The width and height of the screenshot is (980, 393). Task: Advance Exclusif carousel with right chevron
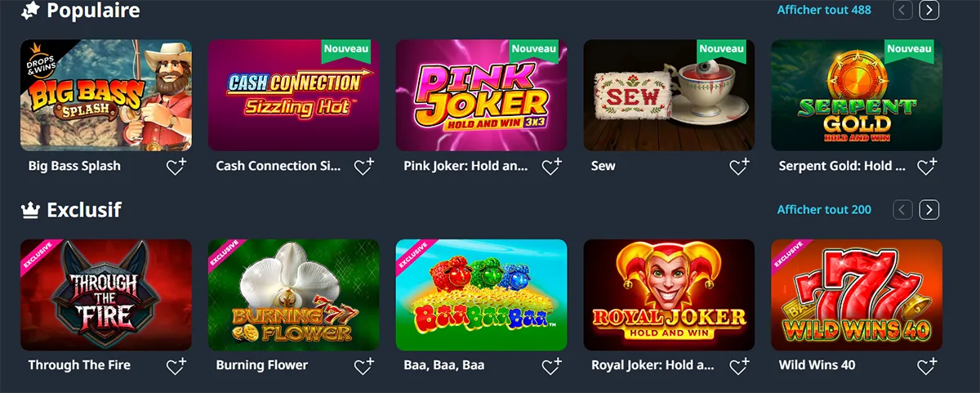(929, 210)
